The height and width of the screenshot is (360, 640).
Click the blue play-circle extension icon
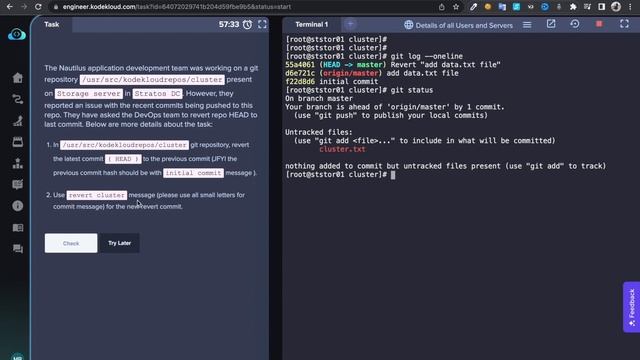click(x=544, y=7)
